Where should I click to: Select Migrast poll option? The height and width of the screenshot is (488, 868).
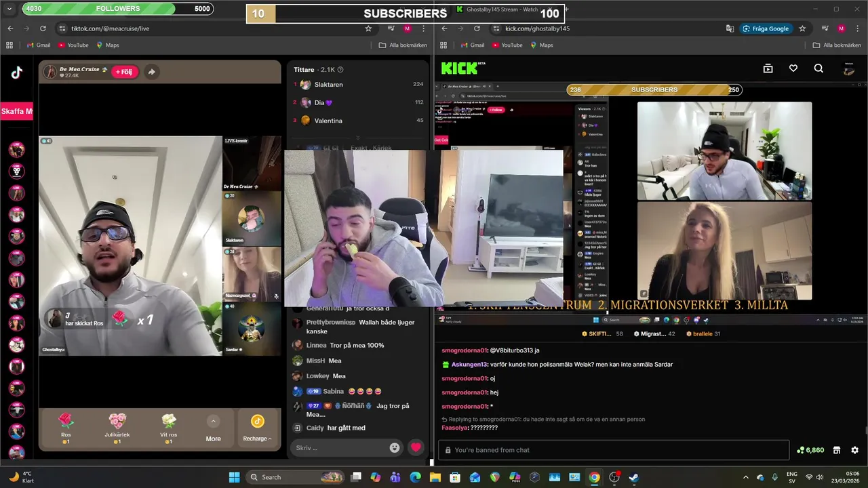[x=654, y=334]
